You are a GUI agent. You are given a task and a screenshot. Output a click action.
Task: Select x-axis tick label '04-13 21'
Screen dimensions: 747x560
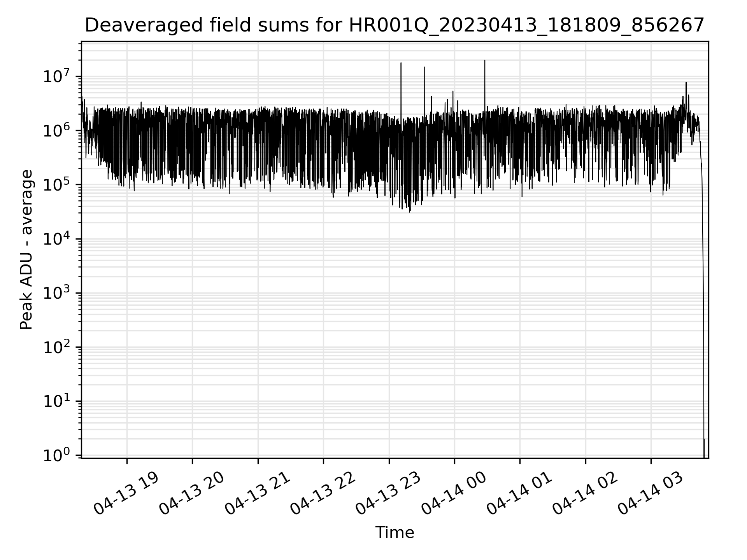258,493
